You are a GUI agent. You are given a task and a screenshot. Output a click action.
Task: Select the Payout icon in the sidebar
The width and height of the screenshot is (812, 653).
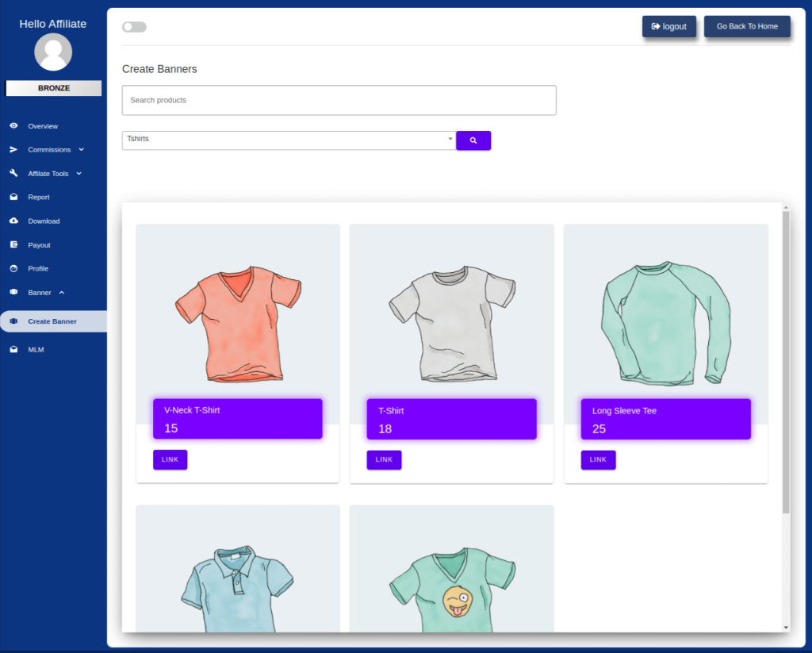pos(13,244)
